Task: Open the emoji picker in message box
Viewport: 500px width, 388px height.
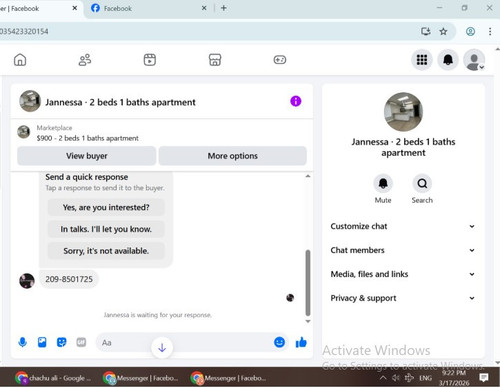Action: 279,342
